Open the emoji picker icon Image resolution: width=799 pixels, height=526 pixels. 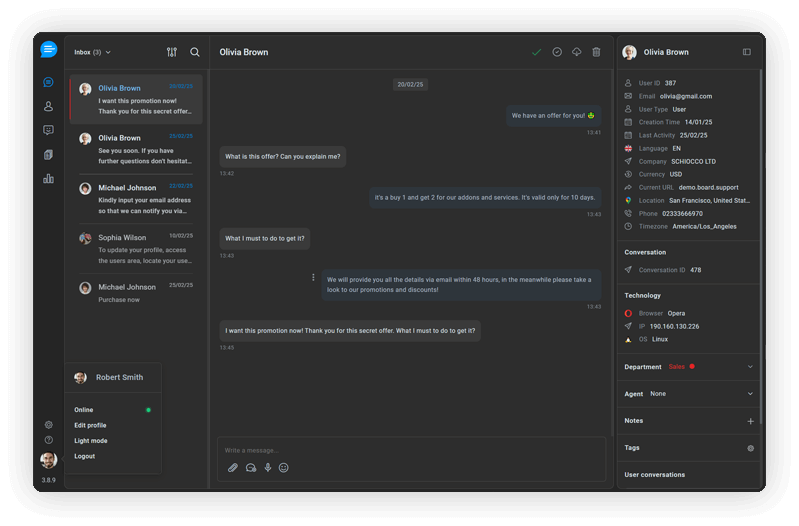coord(284,467)
